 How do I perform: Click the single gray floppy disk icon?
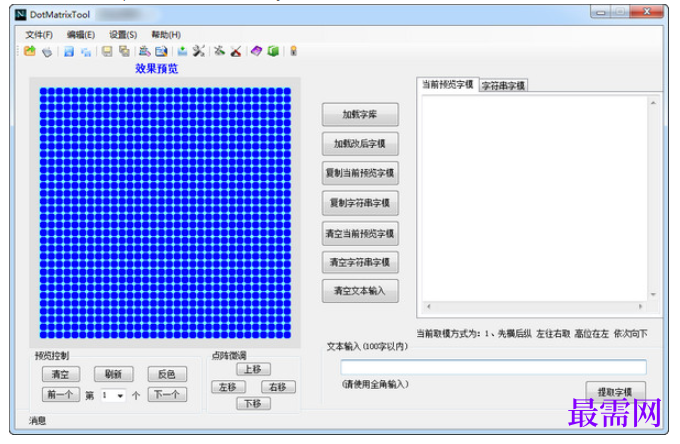[x=107, y=52]
